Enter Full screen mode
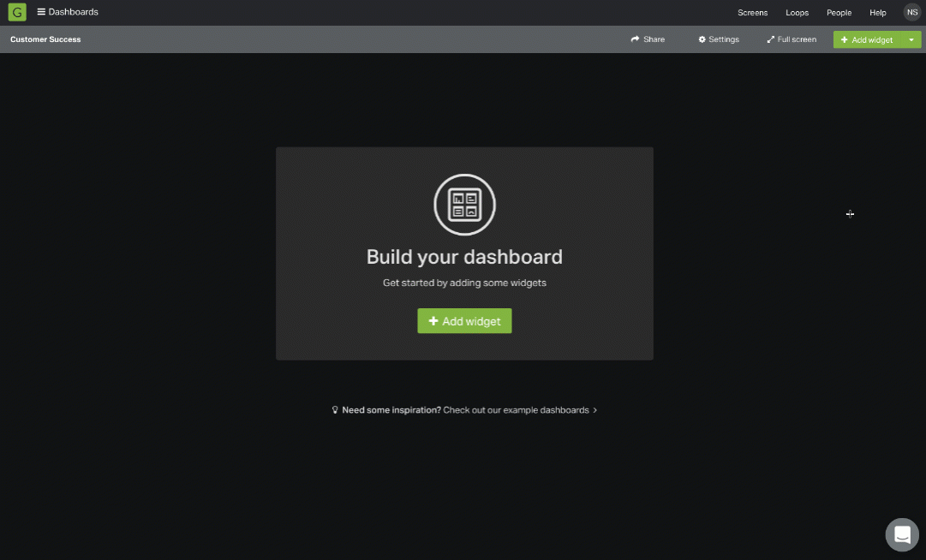This screenshot has height=560, width=926. [x=791, y=39]
